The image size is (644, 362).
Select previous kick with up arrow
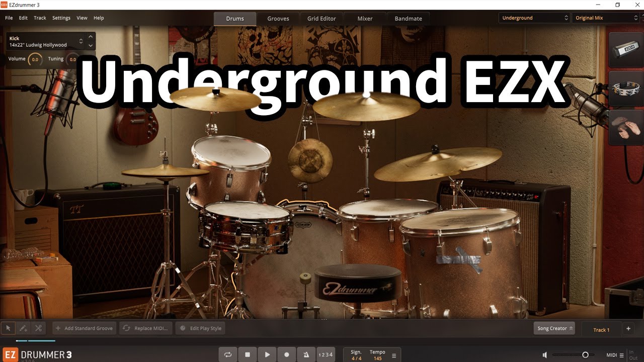pos(91,37)
